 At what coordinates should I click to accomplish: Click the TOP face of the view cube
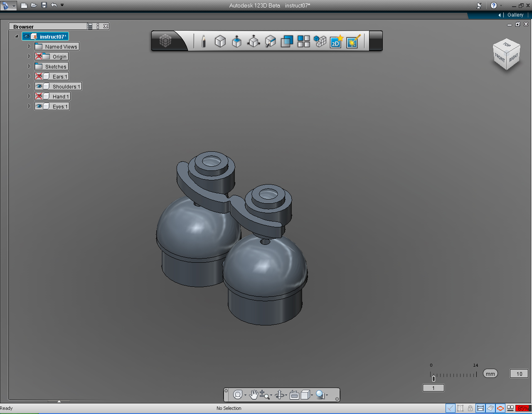point(507,44)
